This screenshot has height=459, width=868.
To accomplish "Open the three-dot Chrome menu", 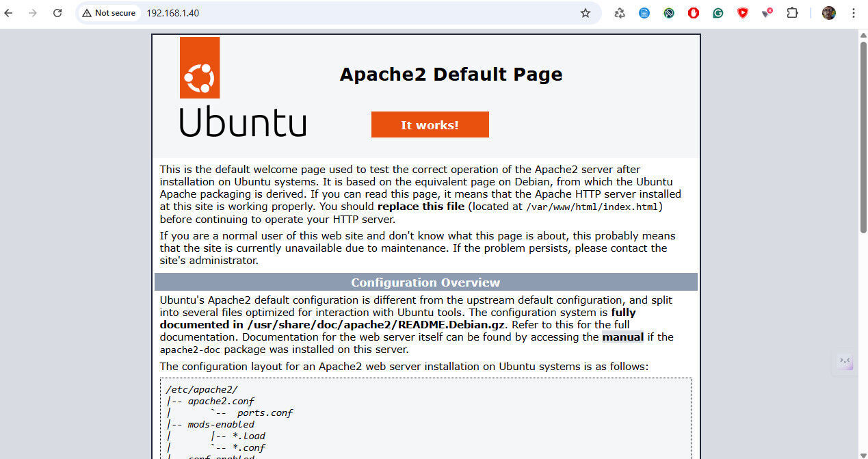I will click(x=853, y=13).
